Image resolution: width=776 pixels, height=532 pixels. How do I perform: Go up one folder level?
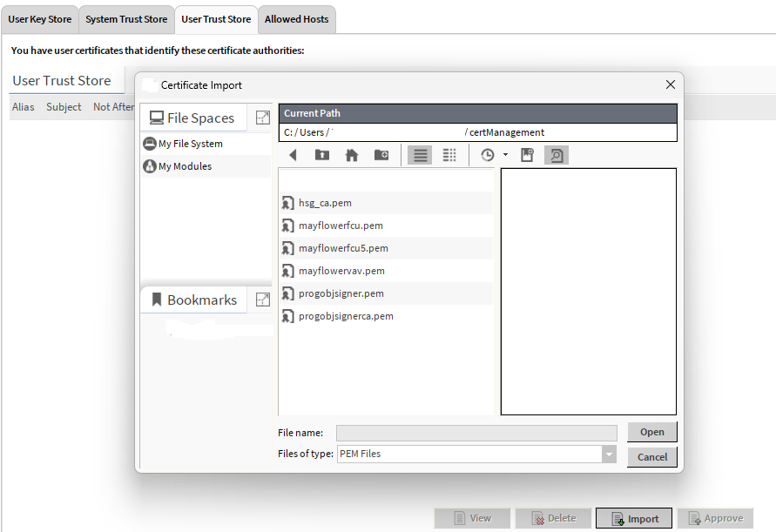(322, 155)
